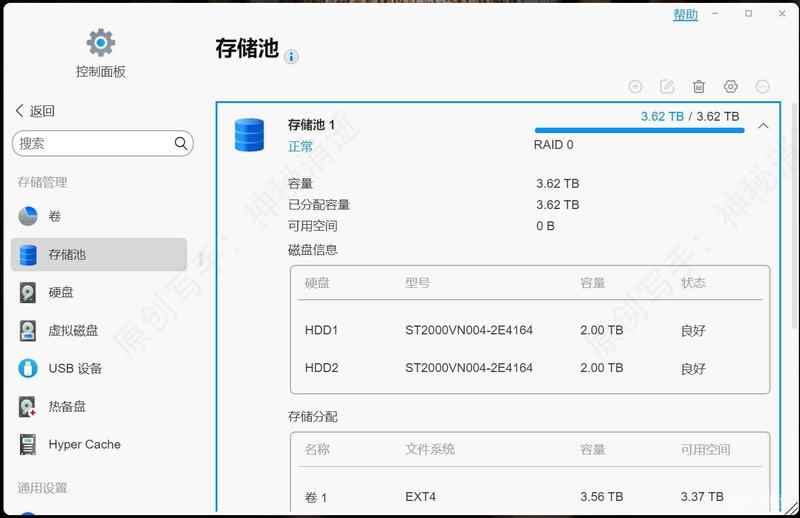Open the storage pool info icon
The width and height of the screenshot is (800, 518).
(x=291, y=57)
